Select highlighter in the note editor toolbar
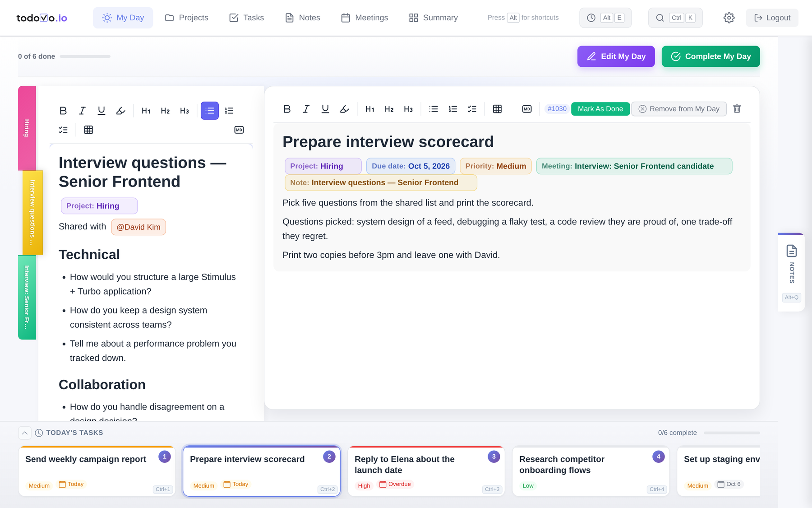 (120, 111)
